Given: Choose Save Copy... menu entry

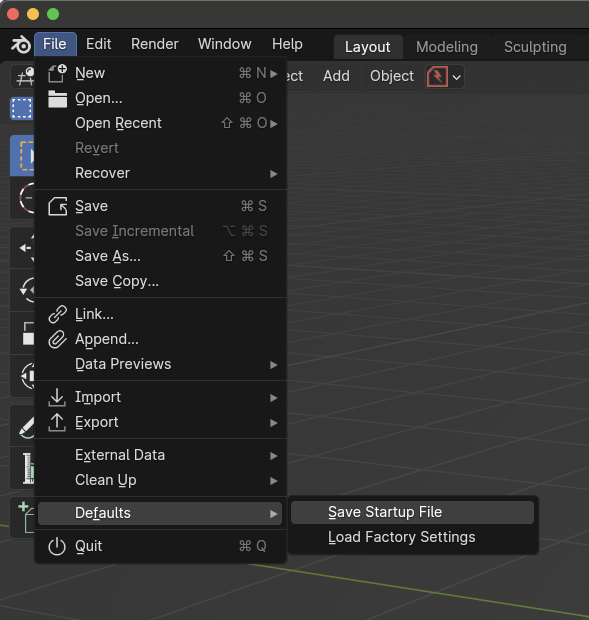Looking at the screenshot, I should (x=160, y=281).
